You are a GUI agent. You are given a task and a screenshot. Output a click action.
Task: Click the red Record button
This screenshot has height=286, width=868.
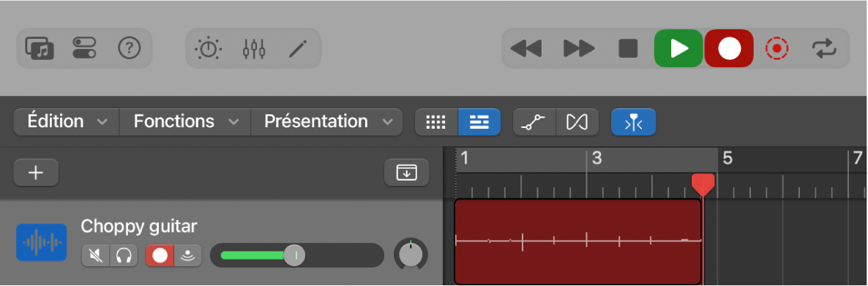click(729, 49)
